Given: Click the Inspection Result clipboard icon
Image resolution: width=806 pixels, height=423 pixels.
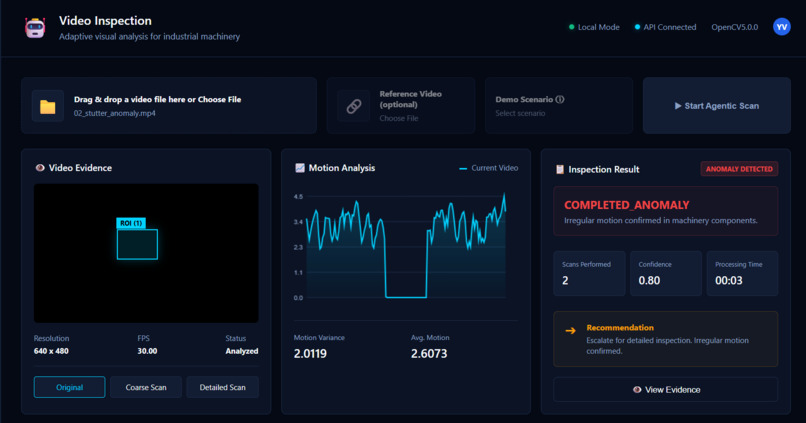Looking at the screenshot, I should coord(560,169).
